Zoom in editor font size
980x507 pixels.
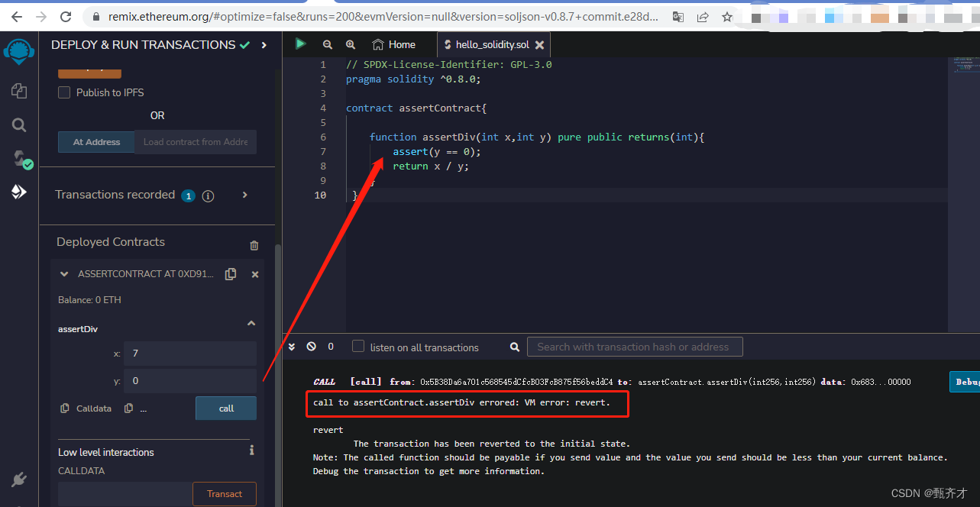[x=351, y=45]
